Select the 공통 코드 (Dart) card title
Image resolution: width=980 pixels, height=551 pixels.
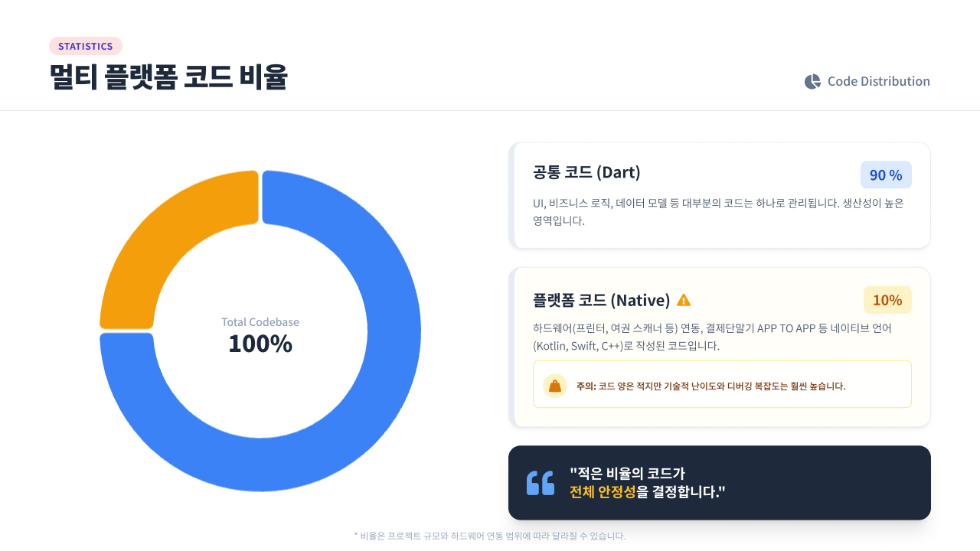coord(586,172)
